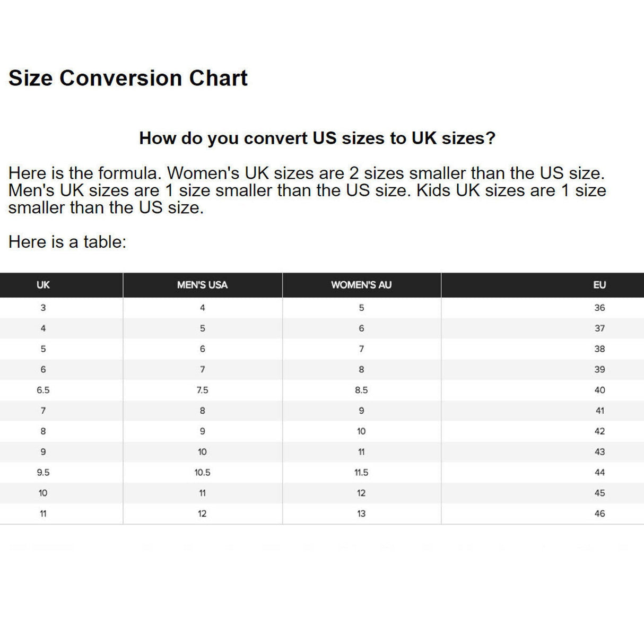This screenshot has width=644, height=644.
Task: Click the 'Here is a table:' text
Action: (67, 242)
